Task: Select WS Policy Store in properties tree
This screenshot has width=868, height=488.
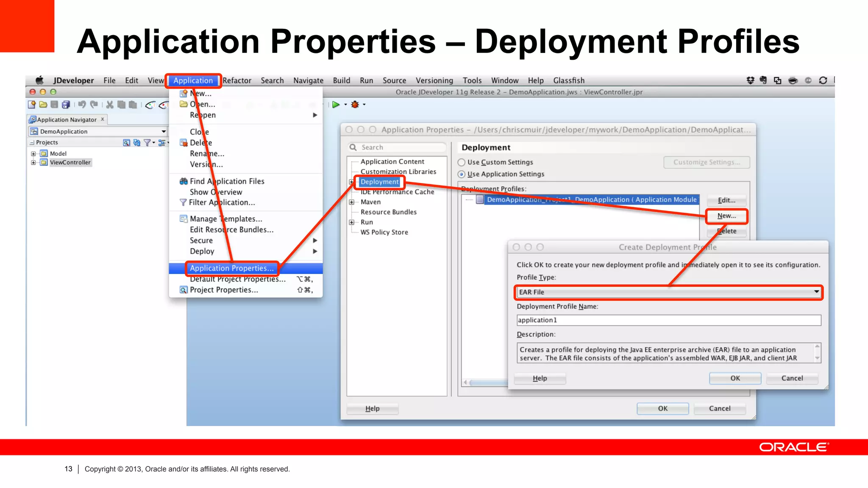Action: [384, 233]
